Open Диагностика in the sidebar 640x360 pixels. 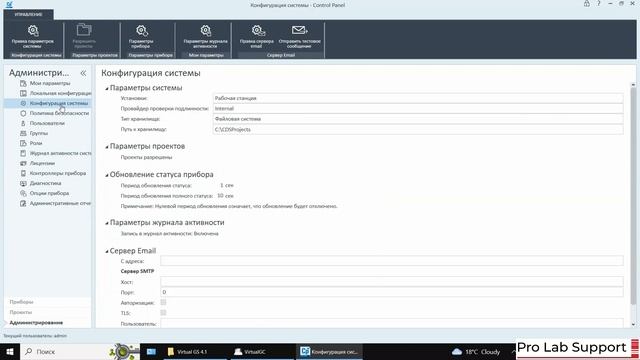pos(45,183)
